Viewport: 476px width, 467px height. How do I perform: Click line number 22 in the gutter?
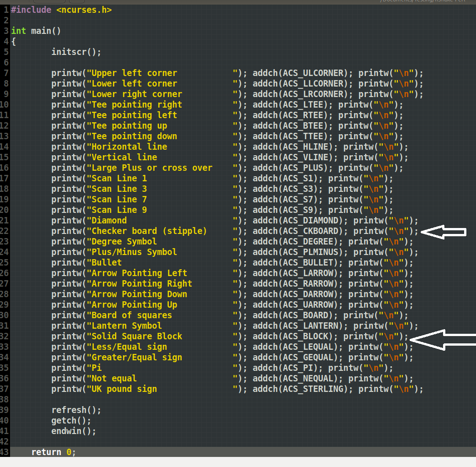coord(4,231)
